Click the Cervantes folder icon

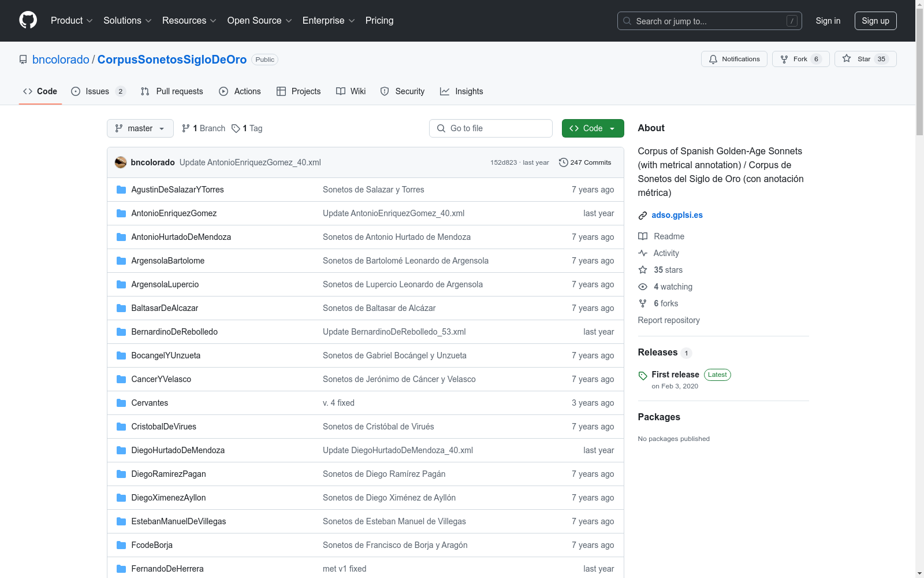pos(121,403)
